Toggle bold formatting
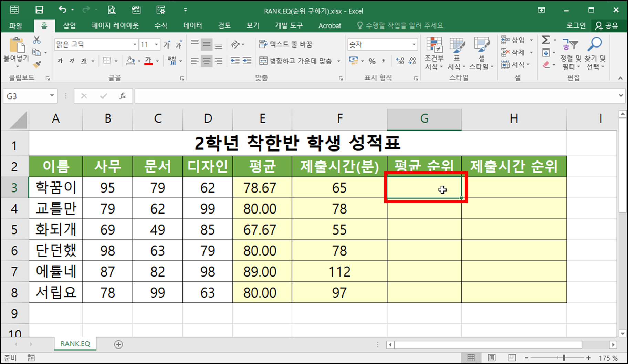This screenshot has height=364, width=628. click(60, 61)
